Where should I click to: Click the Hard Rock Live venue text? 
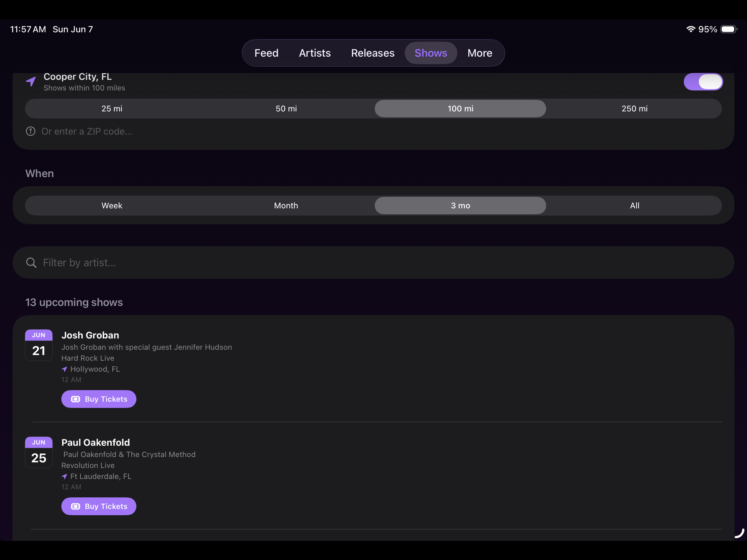(88, 358)
